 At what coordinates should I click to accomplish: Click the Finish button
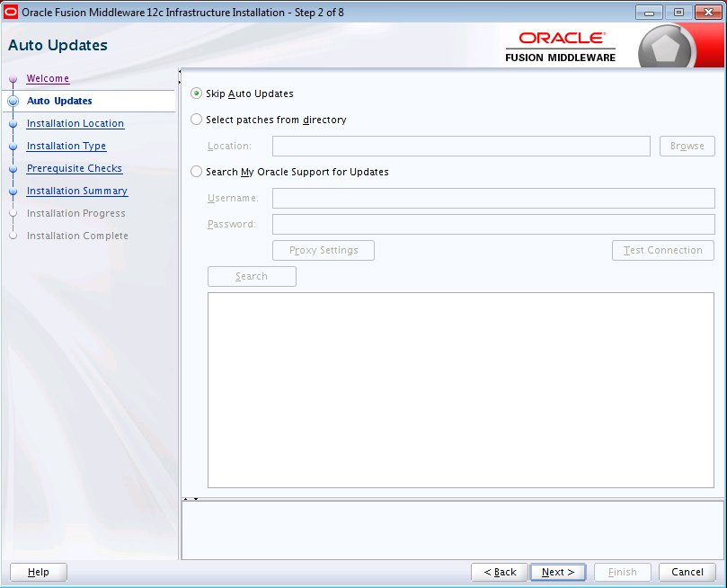coord(622,572)
